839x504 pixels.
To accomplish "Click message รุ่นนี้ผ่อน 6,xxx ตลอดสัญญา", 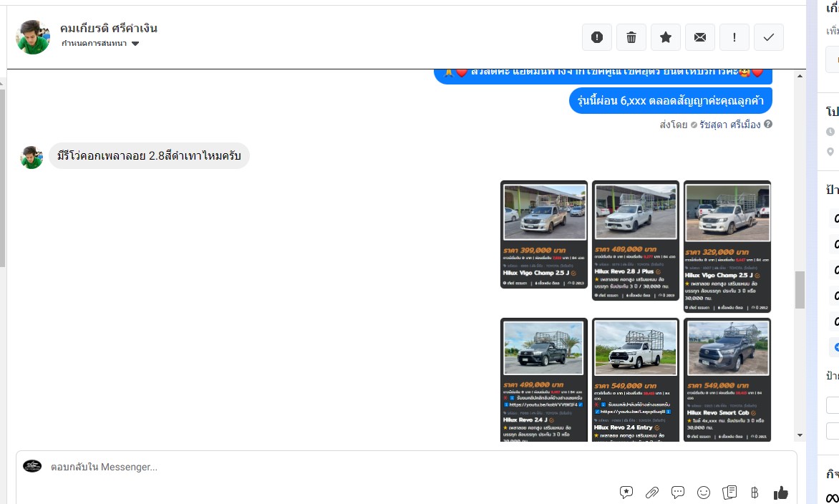I will pyautogui.click(x=671, y=101).
